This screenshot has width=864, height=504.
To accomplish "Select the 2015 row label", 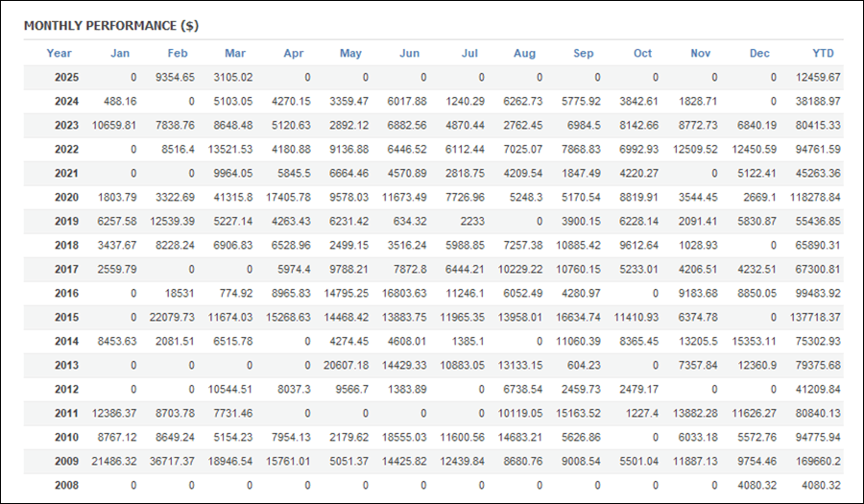I will pyautogui.click(x=66, y=317).
